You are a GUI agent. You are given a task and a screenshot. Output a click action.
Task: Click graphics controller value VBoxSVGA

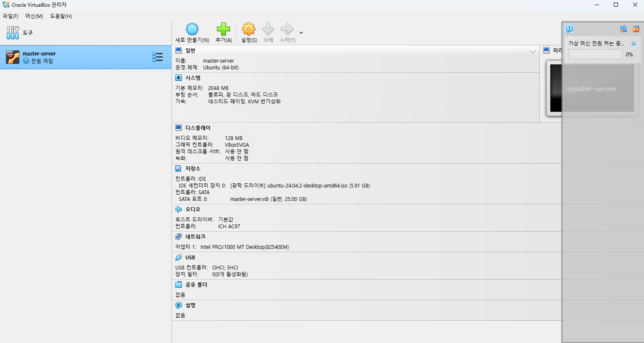[x=237, y=145]
